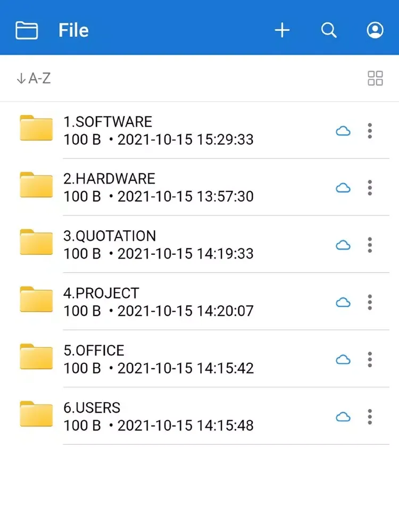Select the 2.HARDWARE folder name

tap(109, 179)
